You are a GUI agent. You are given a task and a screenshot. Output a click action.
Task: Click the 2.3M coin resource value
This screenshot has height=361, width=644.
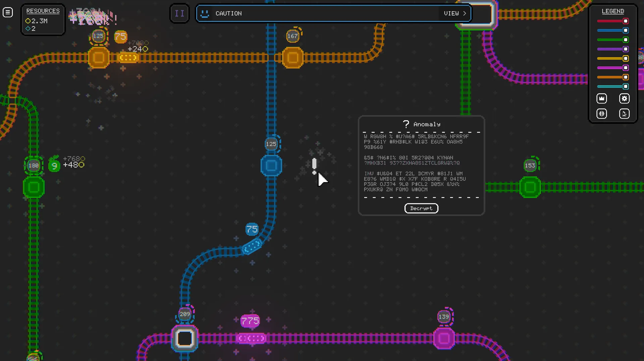(37, 21)
